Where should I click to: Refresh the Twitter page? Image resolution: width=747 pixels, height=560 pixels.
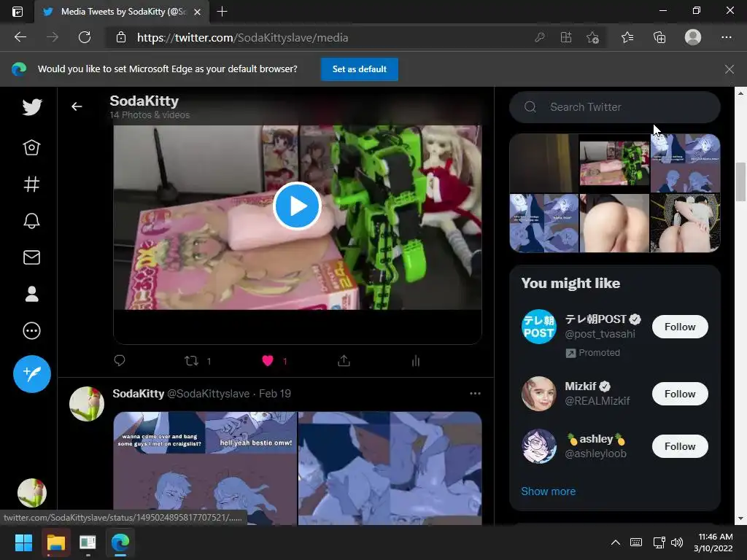click(x=85, y=37)
